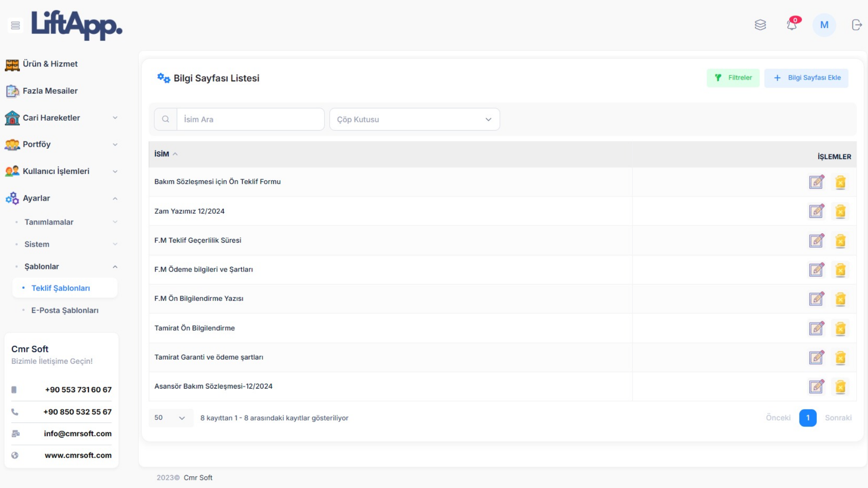Open E-Posta Şablonları menu item
This screenshot has height=488, width=868.
[65, 310]
